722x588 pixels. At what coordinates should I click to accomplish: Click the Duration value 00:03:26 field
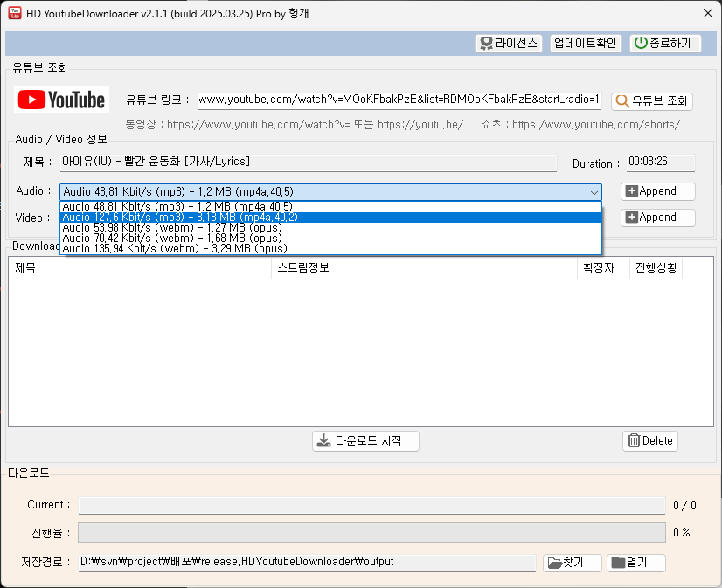tap(660, 162)
